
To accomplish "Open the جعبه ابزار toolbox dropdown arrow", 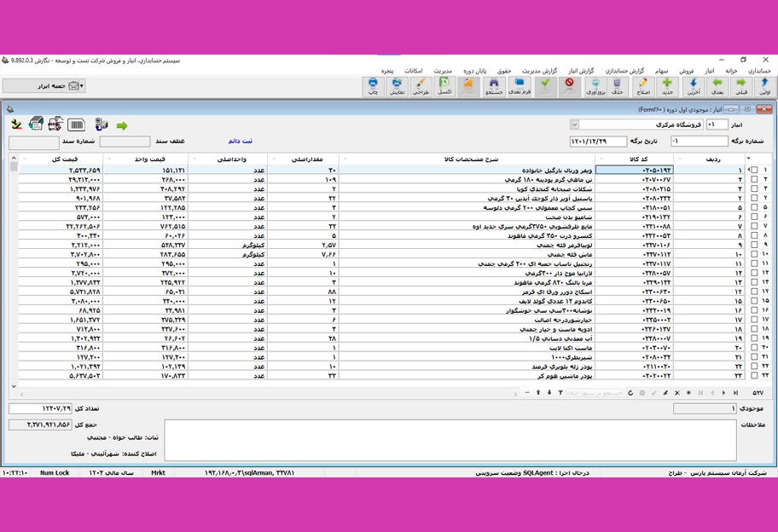I will [81, 86].
